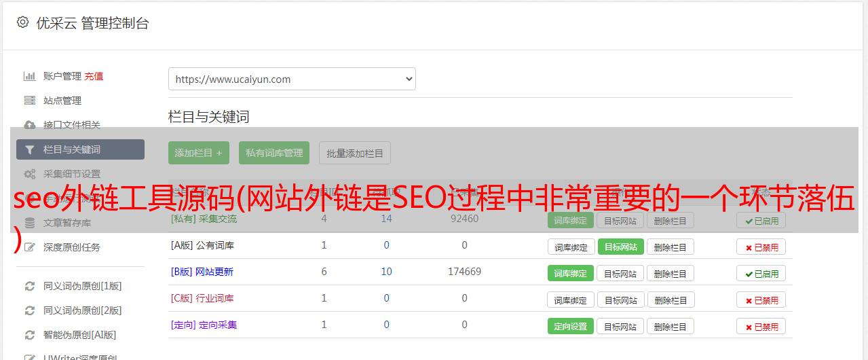The width and height of the screenshot is (868, 360).
Task: Click the 栏目与关键词 page heading
Action: (x=208, y=117)
